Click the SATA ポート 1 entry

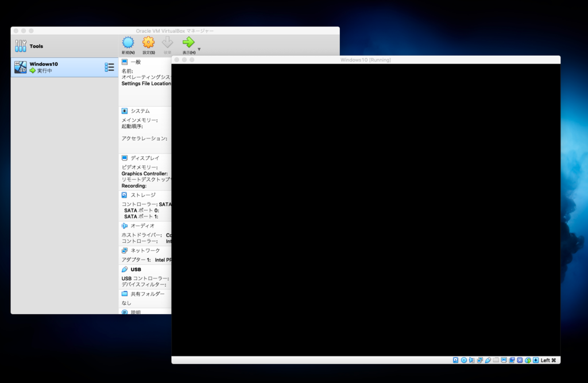(x=141, y=216)
